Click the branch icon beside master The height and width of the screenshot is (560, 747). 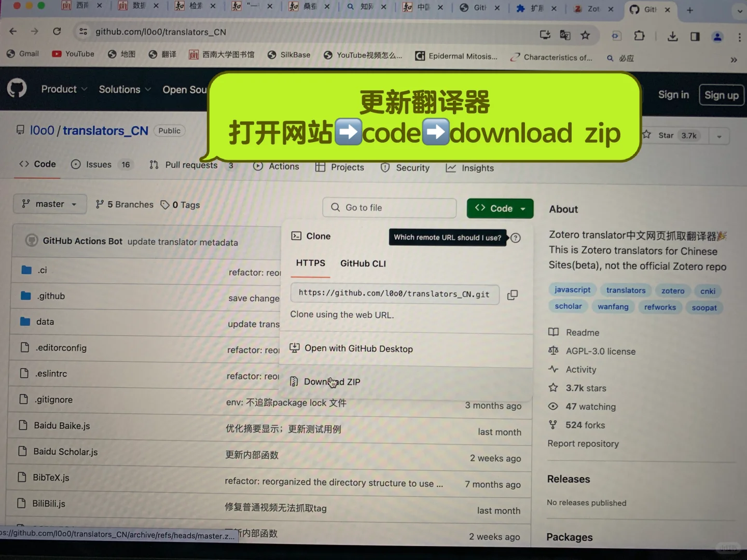pyautogui.click(x=26, y=204)
